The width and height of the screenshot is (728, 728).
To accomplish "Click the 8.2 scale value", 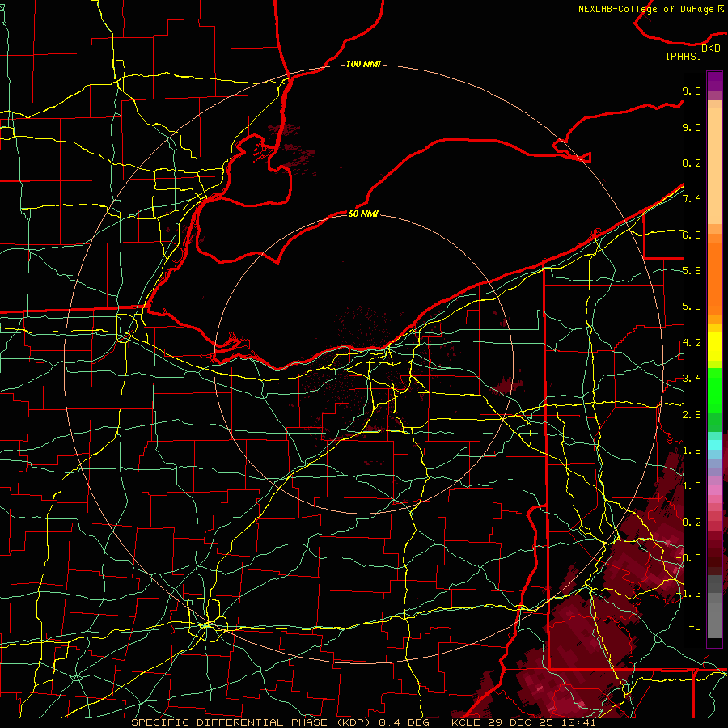I will click(x=692, y=163).
